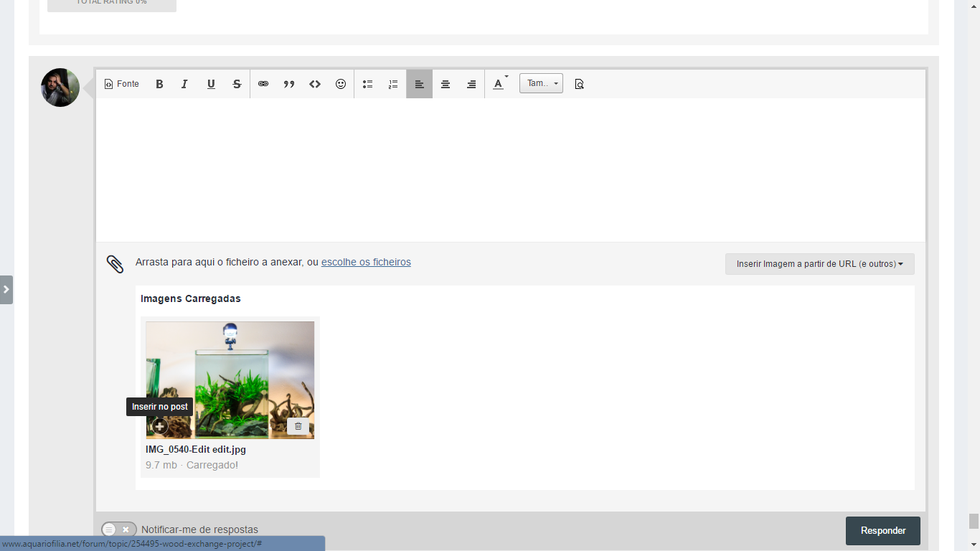Delete the uploaded image with trash icon
This screenshot has height=551, width=980.
tap(298, 426)
